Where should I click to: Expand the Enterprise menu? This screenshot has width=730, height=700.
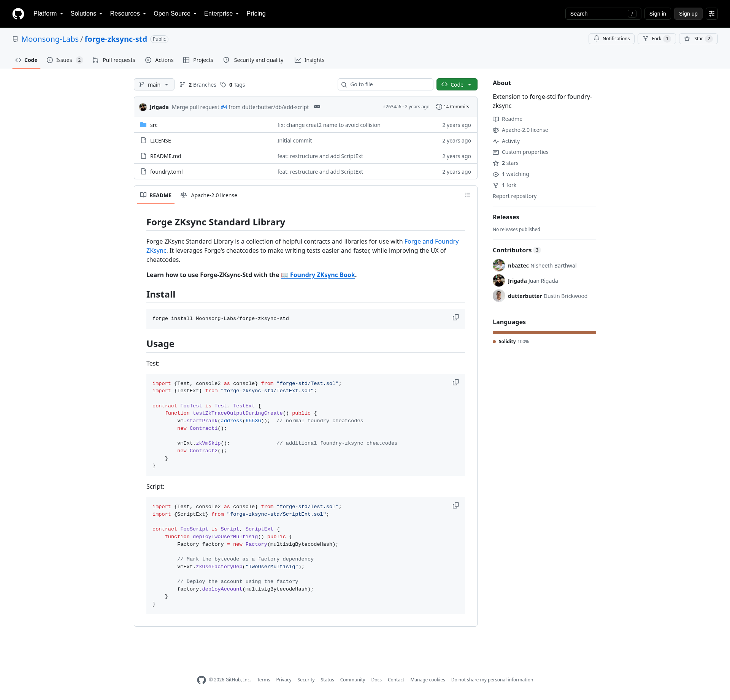(221, 14)
